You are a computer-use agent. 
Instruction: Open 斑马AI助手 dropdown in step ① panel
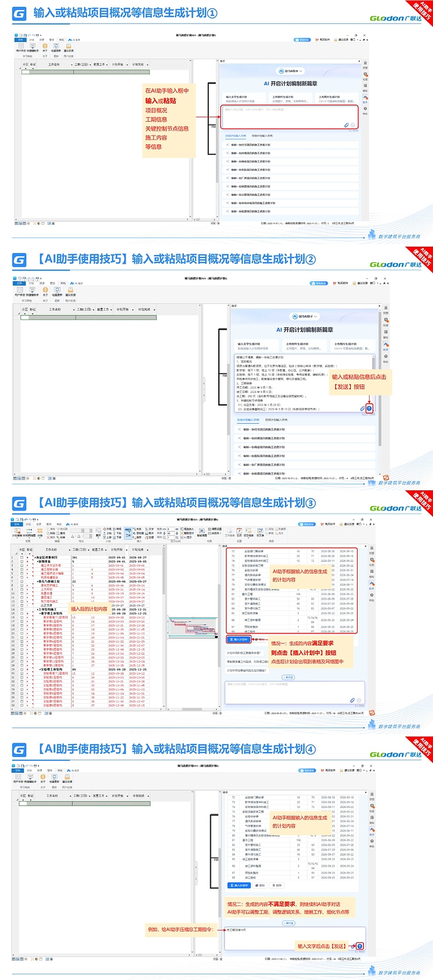pos(289,71)
